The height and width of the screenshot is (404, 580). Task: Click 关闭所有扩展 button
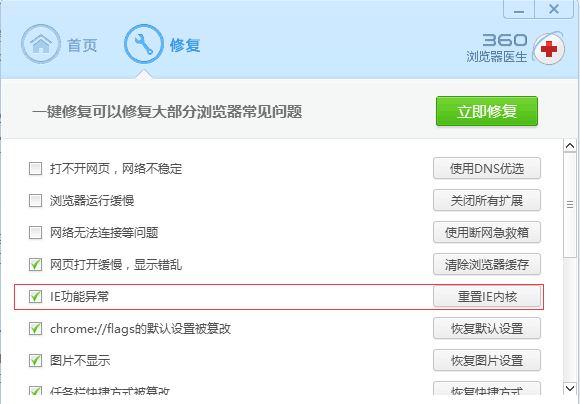[x=487, y=201]
